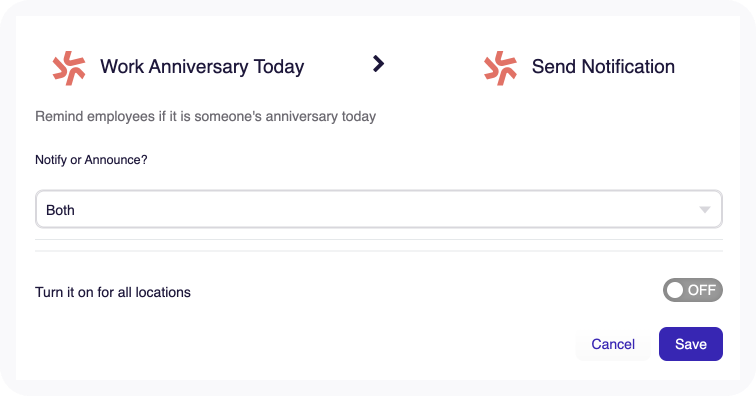Click the word Notification in the action title
Screen dimensions: 756x396
pyautogui.click(x=628, y=67)
